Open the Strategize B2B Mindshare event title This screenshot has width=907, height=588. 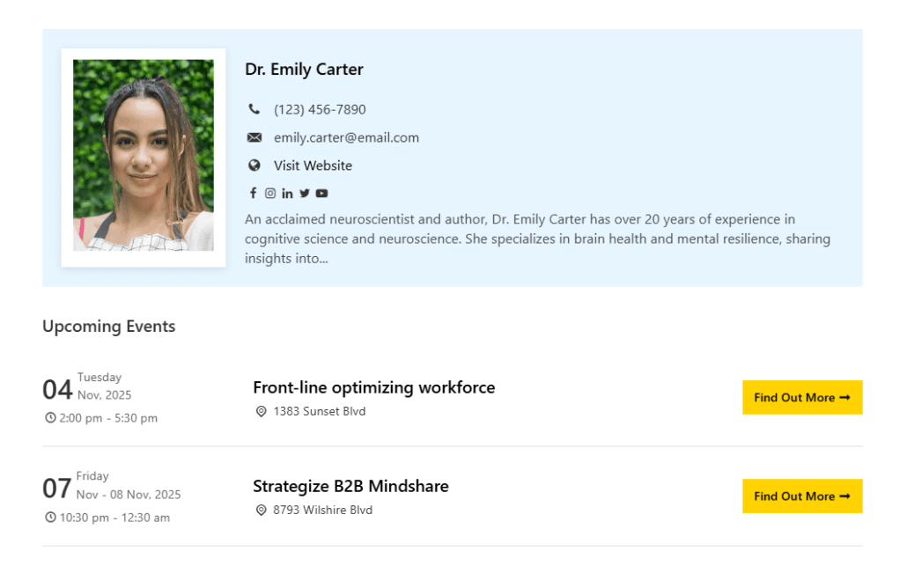click(x=350, y=486)
